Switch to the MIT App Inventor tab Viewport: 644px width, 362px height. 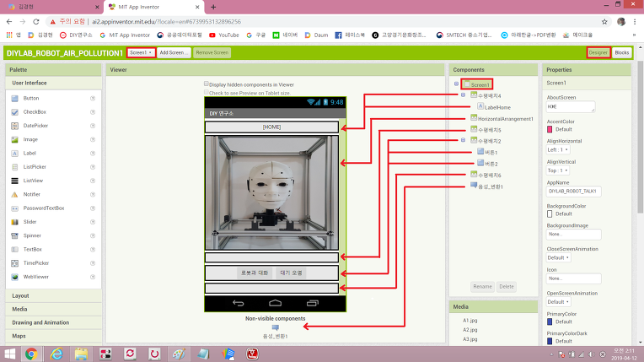153,7
